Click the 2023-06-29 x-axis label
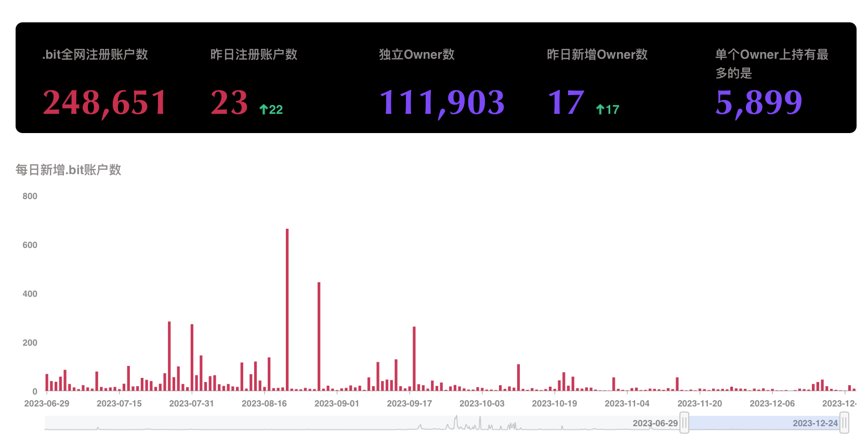The height and width of the screenshot is (447, 868). pos(47,403)
